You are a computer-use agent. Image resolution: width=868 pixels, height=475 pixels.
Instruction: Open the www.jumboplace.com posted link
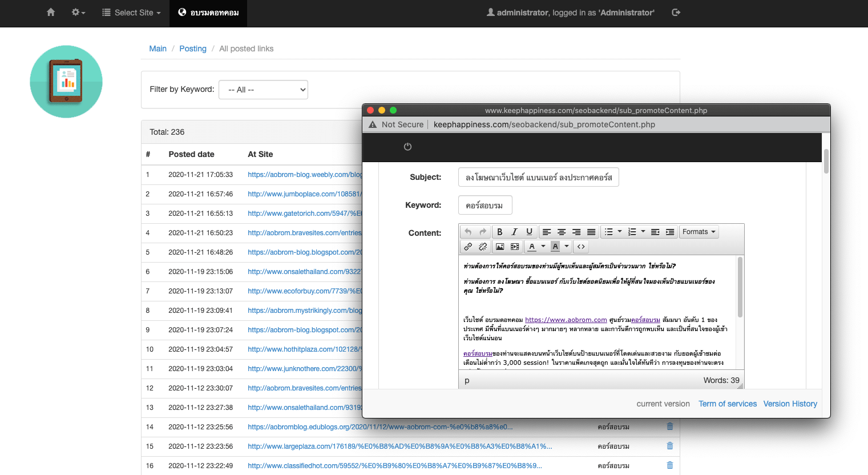(x=305, y=194)
